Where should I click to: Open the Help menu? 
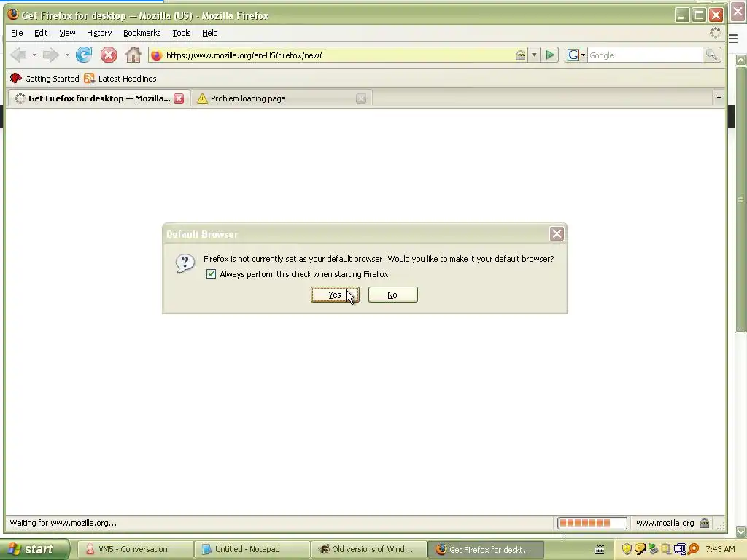click(209, 33)
